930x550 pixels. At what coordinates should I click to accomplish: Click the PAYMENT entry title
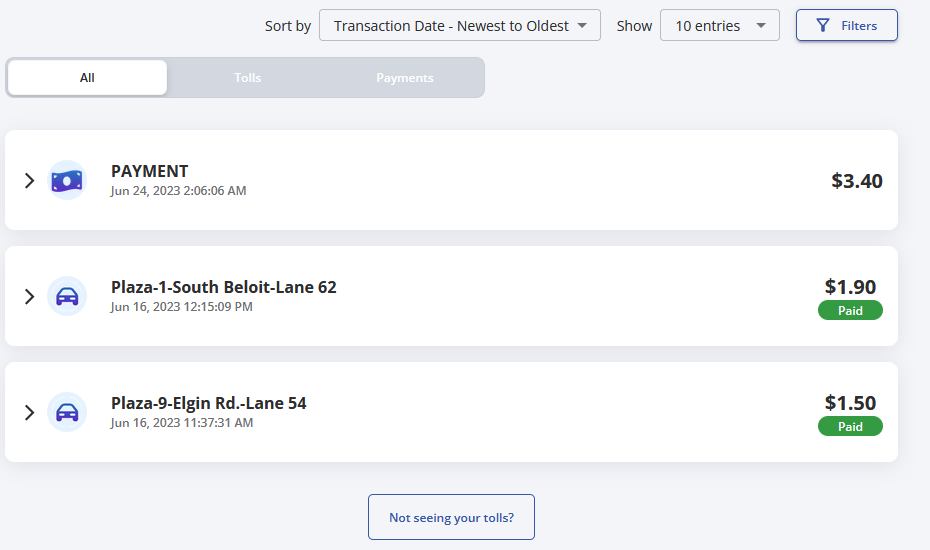tap(149, 171)
